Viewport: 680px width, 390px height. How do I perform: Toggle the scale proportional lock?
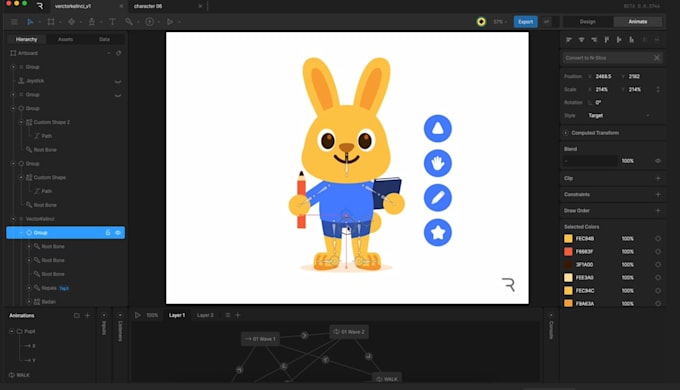pyautogui.click(x=658, y=89)
